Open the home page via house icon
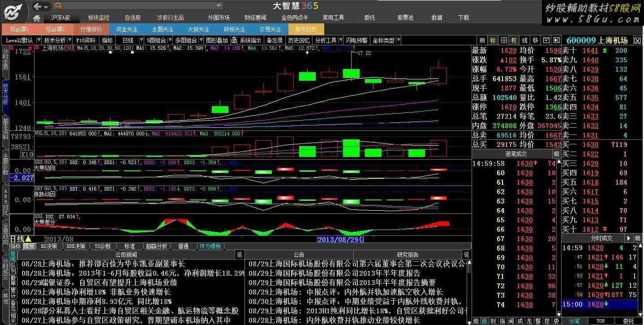Viewport: 644px width, 325px height. coord(37,18)
